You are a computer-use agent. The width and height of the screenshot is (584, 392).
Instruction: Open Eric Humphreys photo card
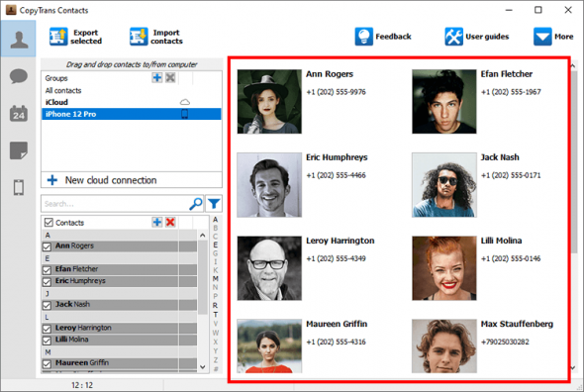(x=269, y=185)
